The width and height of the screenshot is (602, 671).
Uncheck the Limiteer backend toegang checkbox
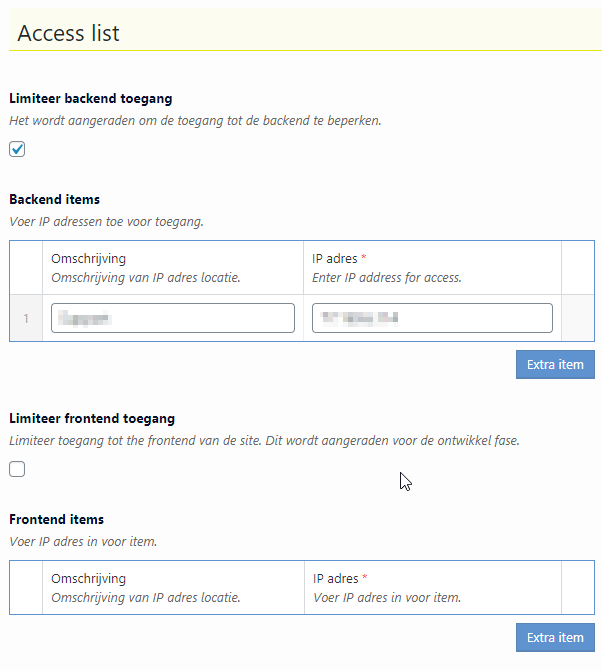point(17,149)
